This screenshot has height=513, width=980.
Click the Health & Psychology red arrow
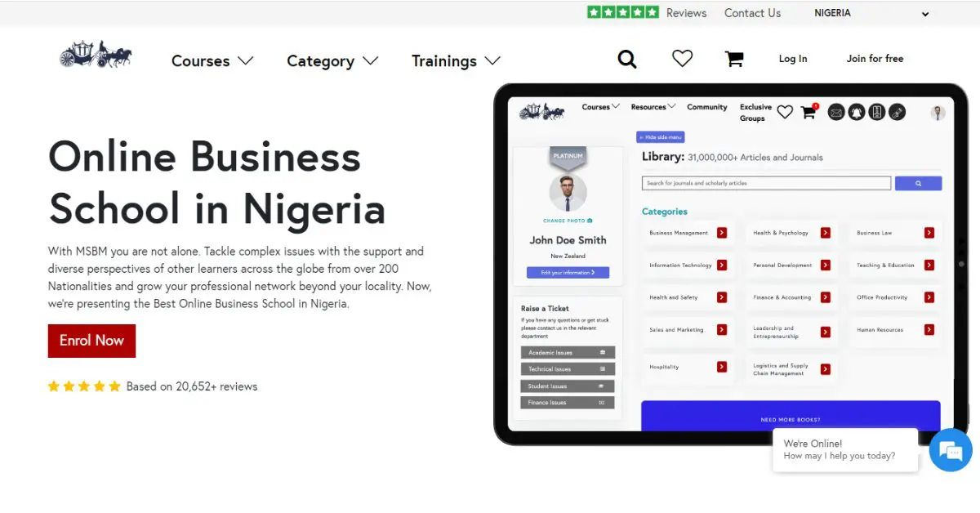(826, 233)
